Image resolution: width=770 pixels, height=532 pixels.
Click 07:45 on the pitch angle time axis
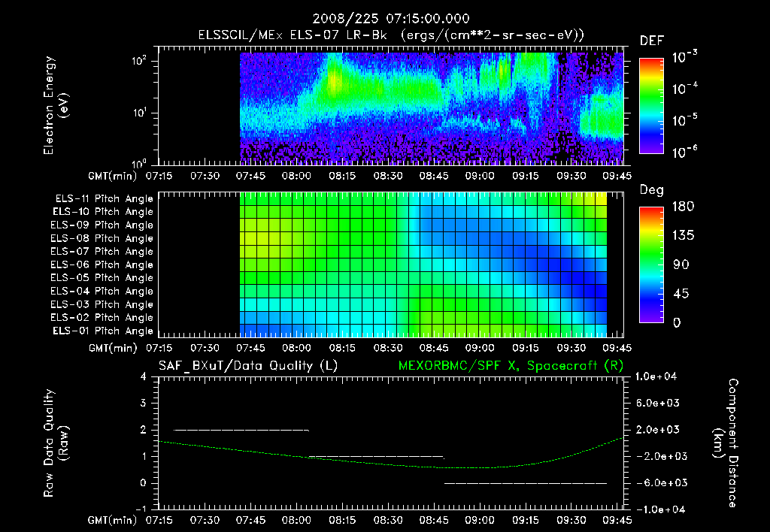tap(250, 348)
